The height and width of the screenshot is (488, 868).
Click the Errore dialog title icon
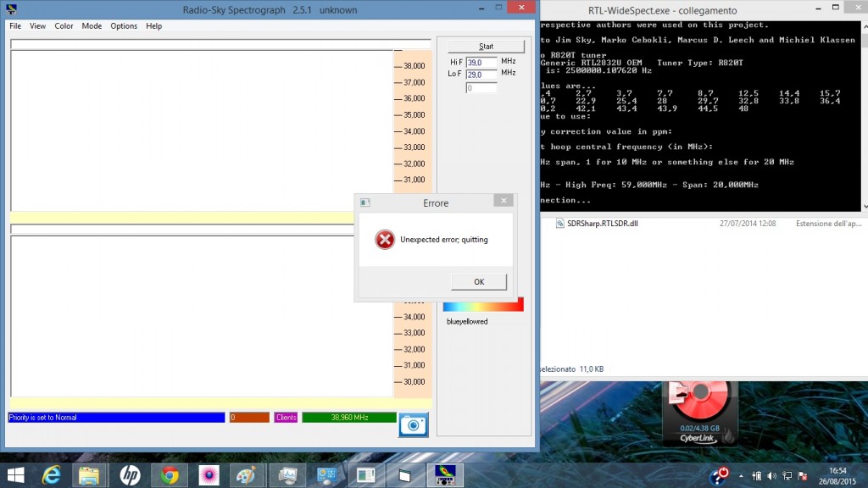pos(364,202)
